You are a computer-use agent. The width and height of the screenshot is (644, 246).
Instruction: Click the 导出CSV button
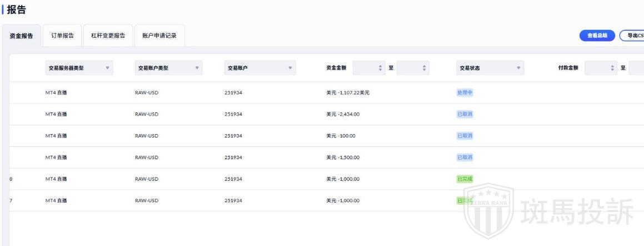(632, 36)
